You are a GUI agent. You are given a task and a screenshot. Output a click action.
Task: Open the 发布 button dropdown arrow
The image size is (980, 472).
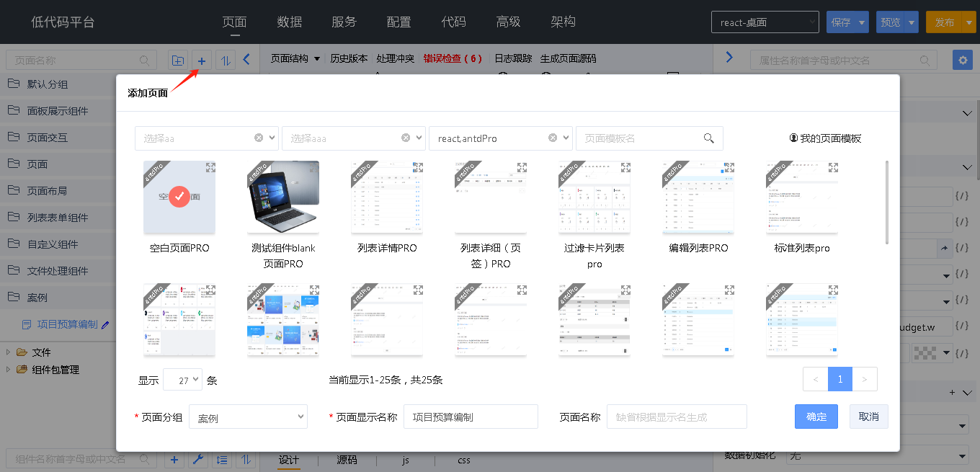(968, 22)
